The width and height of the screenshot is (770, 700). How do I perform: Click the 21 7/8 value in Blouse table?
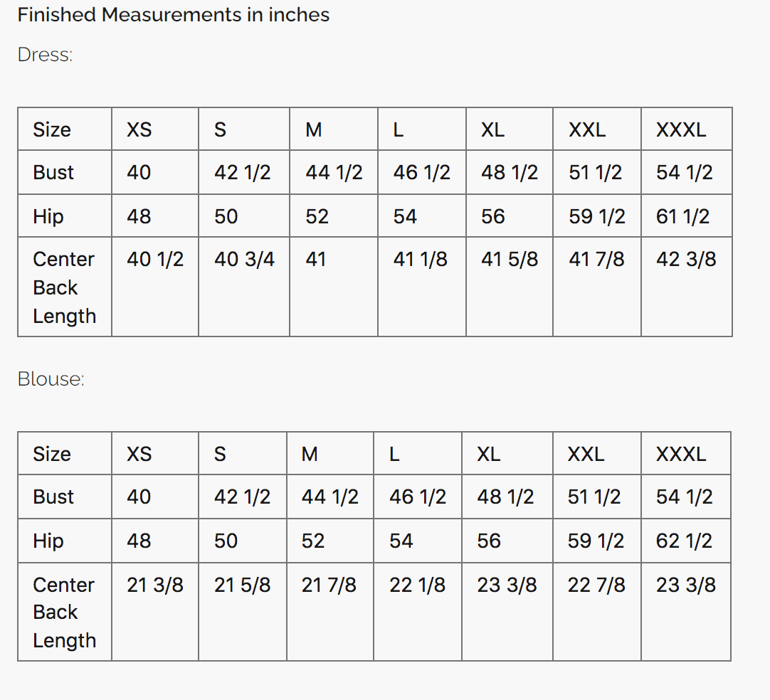[329, 585]
